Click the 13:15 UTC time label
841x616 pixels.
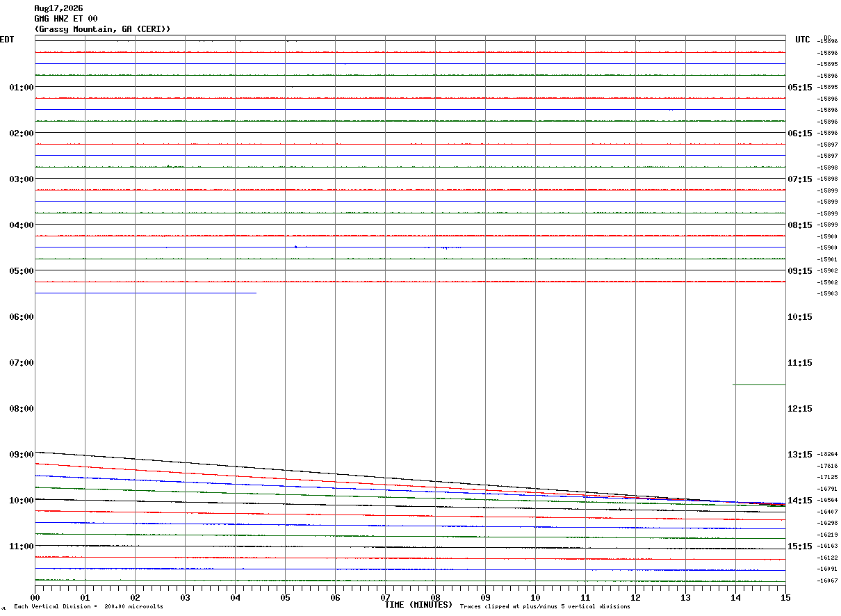point(800,454)
